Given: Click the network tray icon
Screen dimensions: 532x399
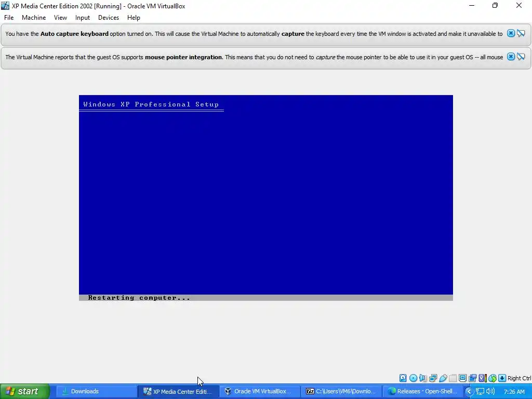Looking at the screenshot, I should [480, 392].
